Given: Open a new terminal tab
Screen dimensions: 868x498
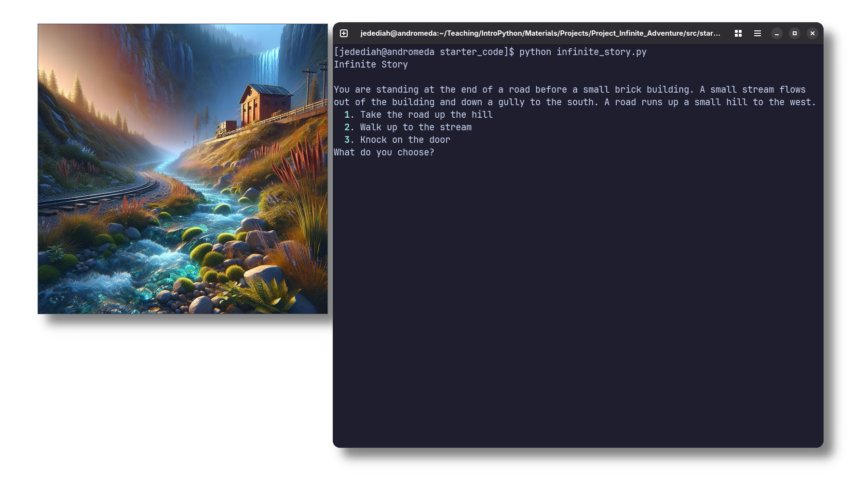Looking at the screenshot, I should tap(344, 33).
